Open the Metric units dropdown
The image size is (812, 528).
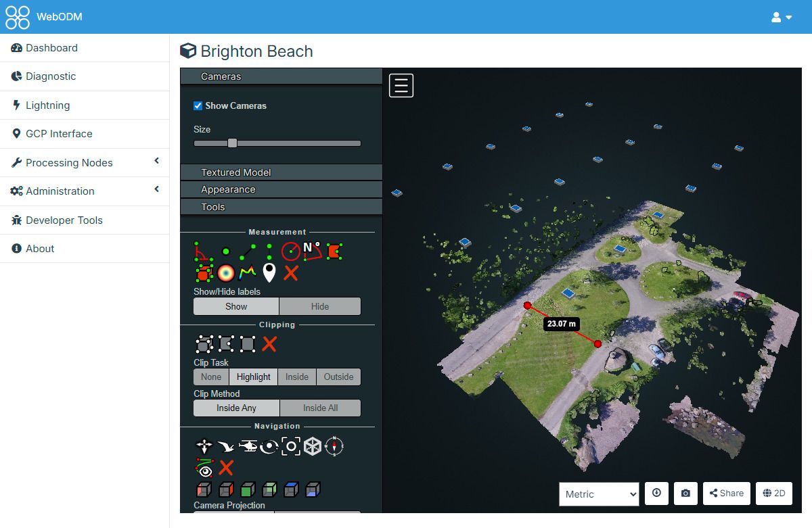click(x=598, y=494)
